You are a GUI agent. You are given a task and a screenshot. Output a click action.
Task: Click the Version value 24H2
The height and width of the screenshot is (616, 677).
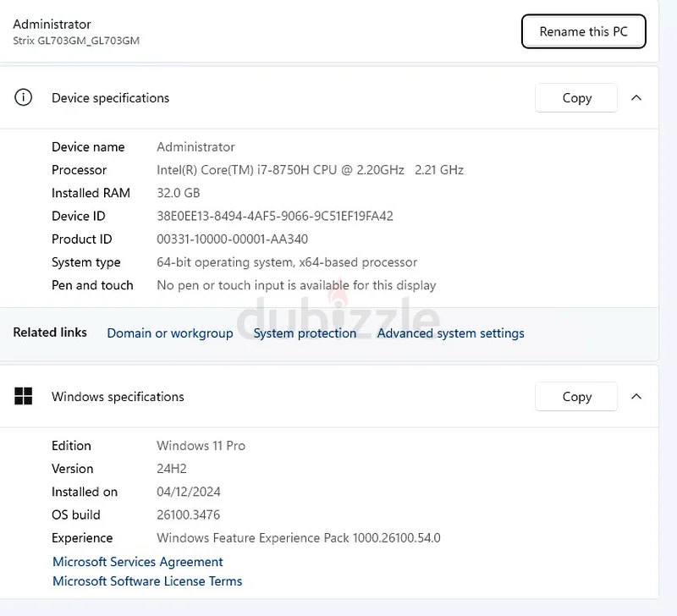coord(172,469)
